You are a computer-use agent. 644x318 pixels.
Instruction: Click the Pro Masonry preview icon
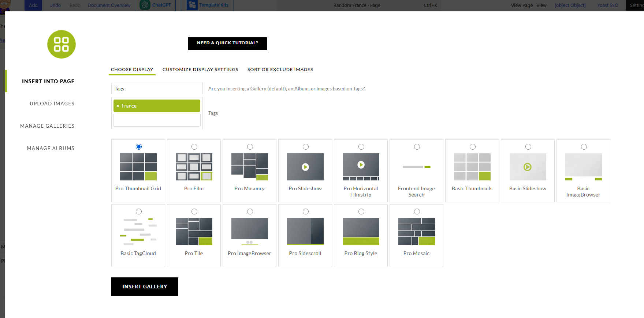pos(250,167)
